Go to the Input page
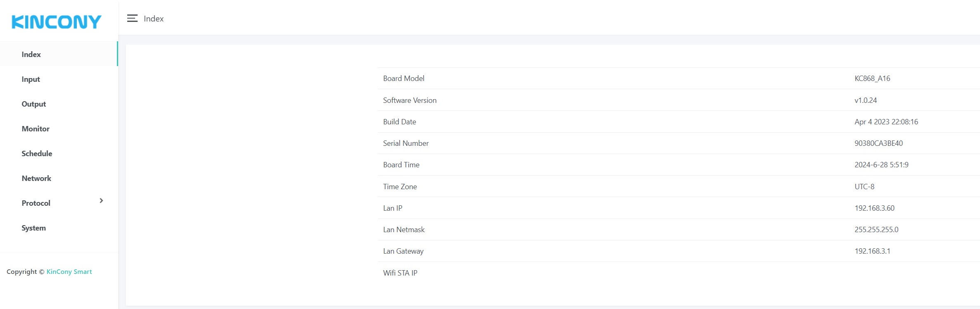The image size is (980, 309). pyautogui.click(x=31, y=79)
